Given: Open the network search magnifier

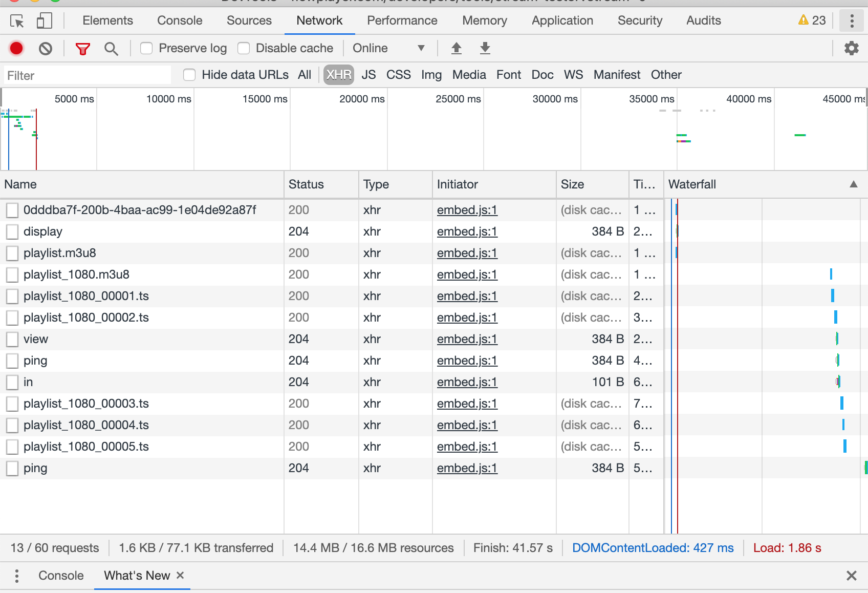Looking at the screenshot, I should (x=111, y=49).
